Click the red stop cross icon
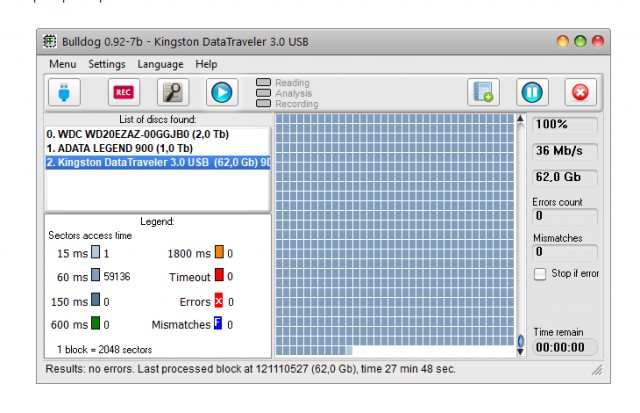 [x=580, y=92]
